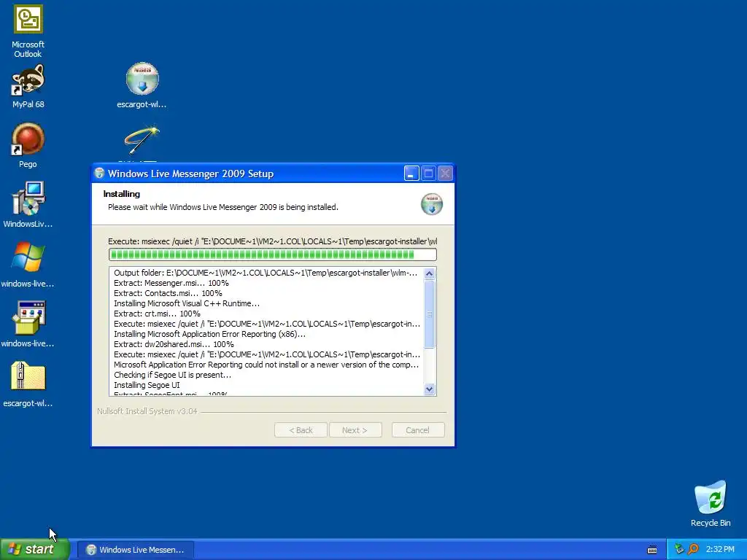Click "Microsoft Application Error Reporting could not install" line
Screen dimensions: 747x560
tap(266, 365)
